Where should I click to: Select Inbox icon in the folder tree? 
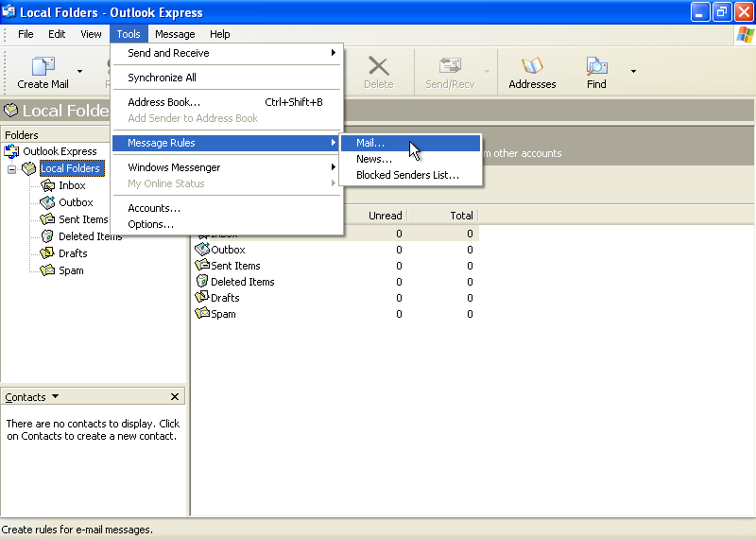click(47, 185)
